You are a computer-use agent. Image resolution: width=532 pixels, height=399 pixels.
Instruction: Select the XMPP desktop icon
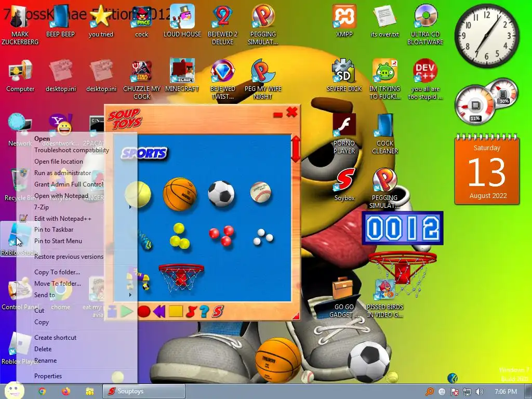[344, 21]
